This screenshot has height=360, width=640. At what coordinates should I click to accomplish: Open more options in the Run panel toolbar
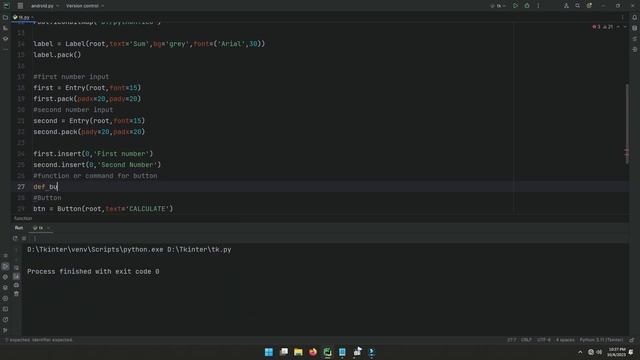point(35,238)
